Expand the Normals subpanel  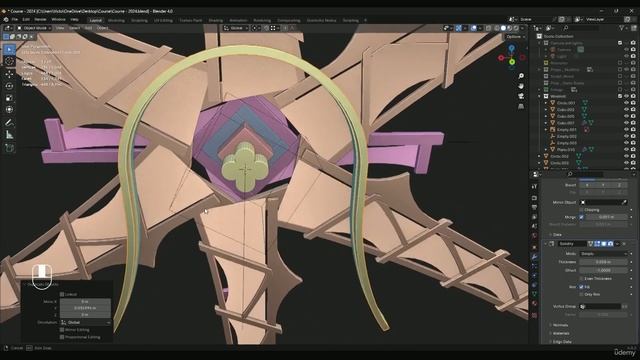pyautogui.click(x=560, y=325)
